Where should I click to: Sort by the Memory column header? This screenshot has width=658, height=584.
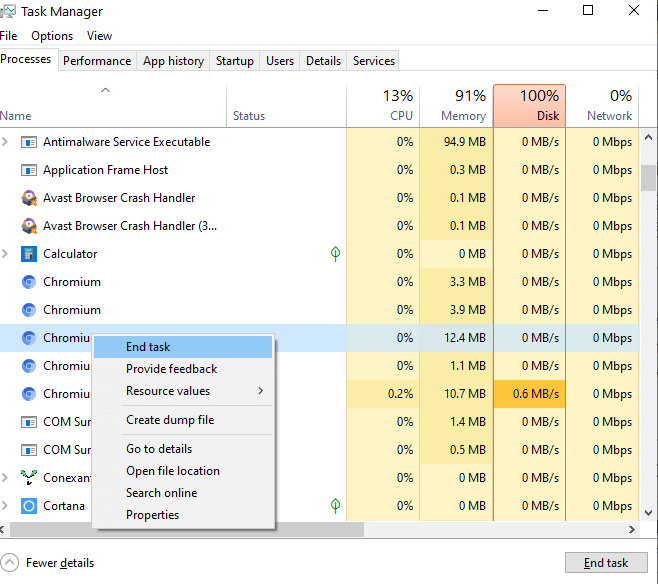click(x=456, y=107)
